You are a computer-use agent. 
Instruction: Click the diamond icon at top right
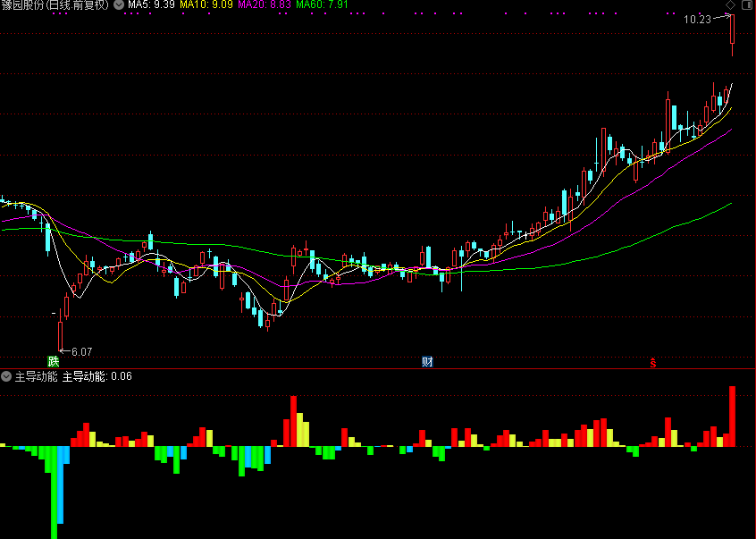[x=730, y=5]
